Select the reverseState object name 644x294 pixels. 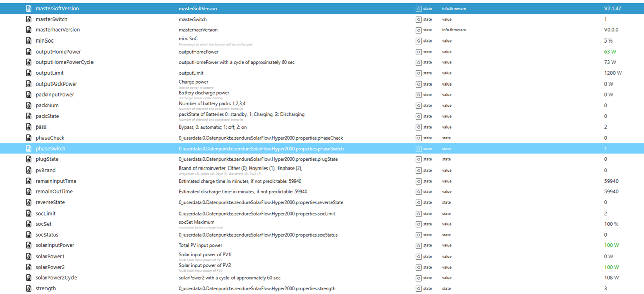50,202
